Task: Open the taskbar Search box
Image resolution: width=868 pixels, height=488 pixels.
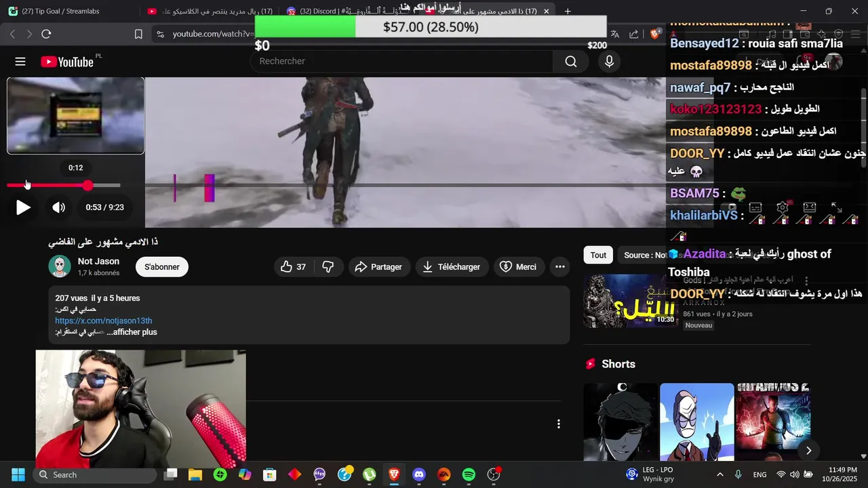Action: (x=94, y=474)
